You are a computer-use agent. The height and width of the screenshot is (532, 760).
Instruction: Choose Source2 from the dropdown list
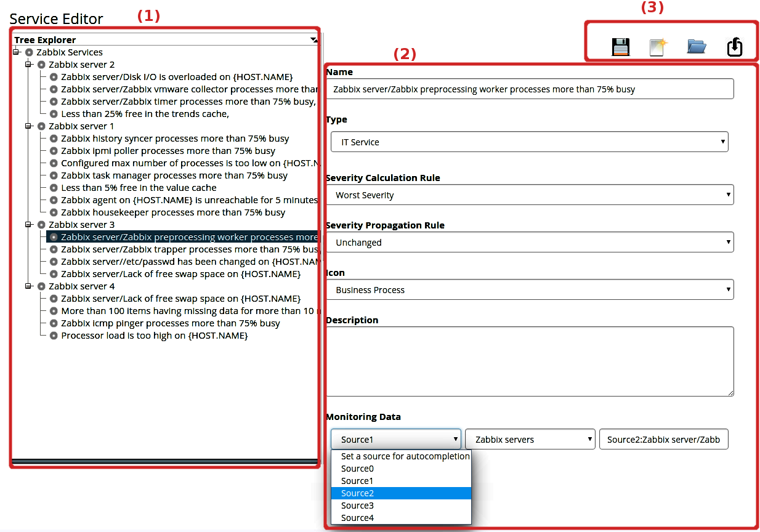tap(358, 493)
